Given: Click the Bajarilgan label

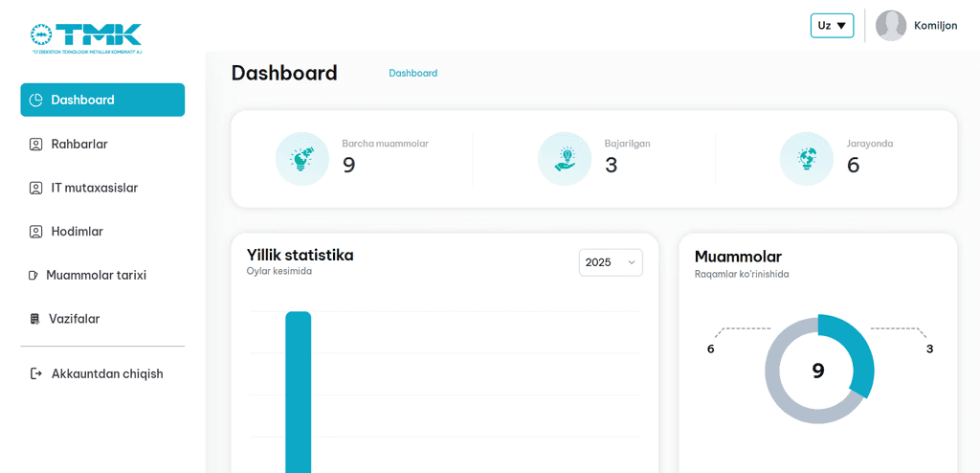Looking at the screenshot, I should click(628, 144).
